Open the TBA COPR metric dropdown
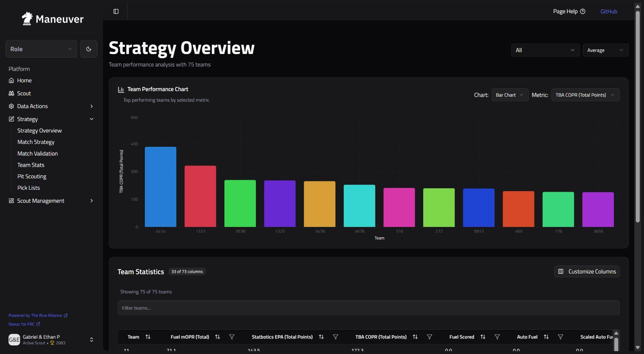The image size is (644, 354). point(585,95)
